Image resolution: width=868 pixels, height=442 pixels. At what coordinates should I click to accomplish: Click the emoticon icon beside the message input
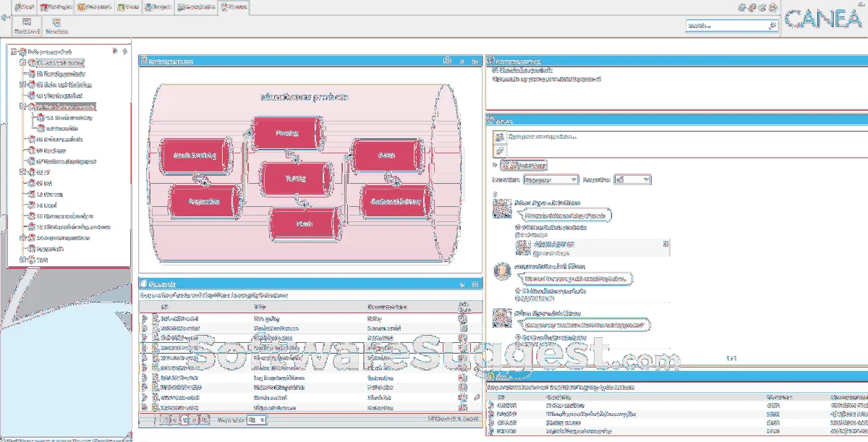(x=498, y=137)
